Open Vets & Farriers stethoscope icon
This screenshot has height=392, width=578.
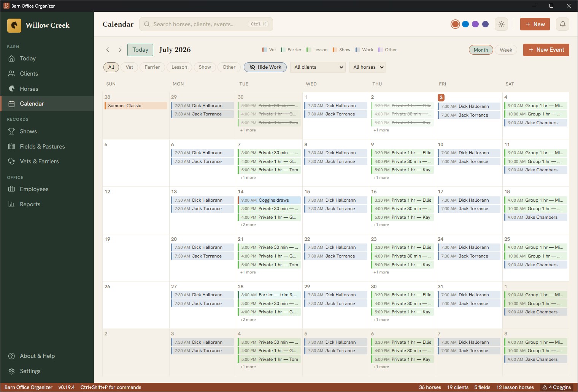click(12, 161)
